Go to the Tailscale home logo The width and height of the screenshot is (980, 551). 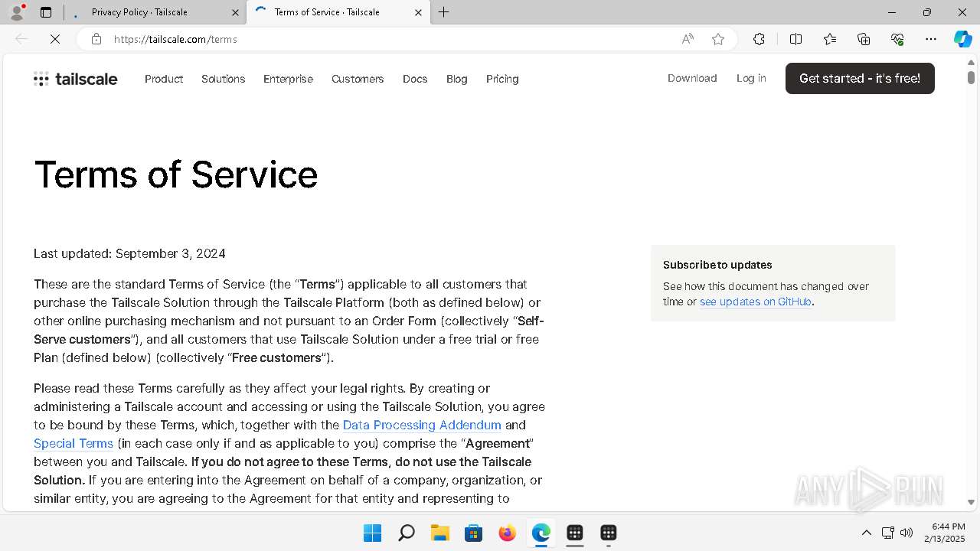pos(76,79)
